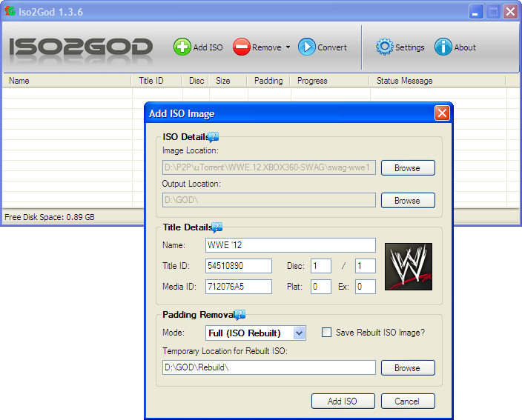This screenshot has height=420, width=522.
Task: Click the WWE title thumbnail image
Action: pyautogui.click(x=409, y=267)
